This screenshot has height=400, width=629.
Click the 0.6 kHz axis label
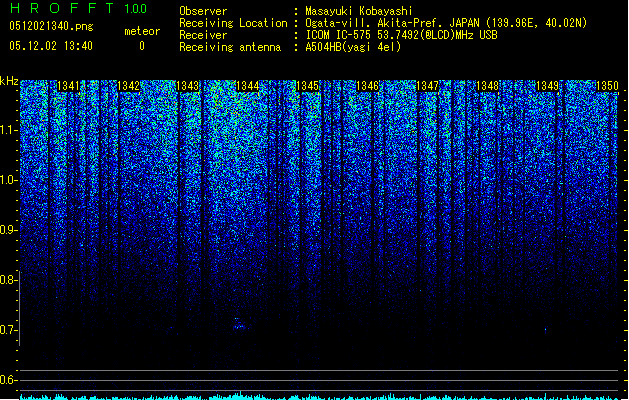point(9,380)
